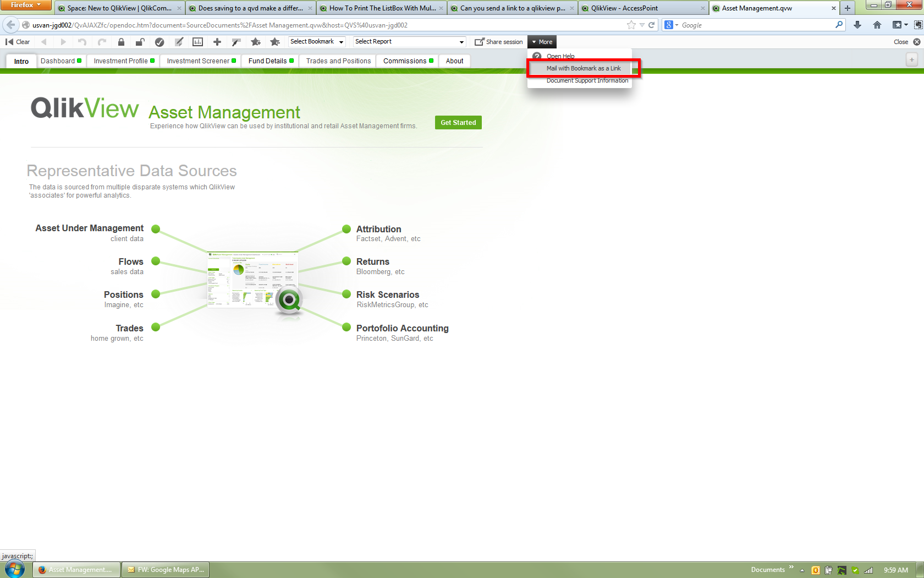The height and width of the screenshot is (578, 924).
Task: Switch to the Commissions sheet tab
Action: pos(408,61)
